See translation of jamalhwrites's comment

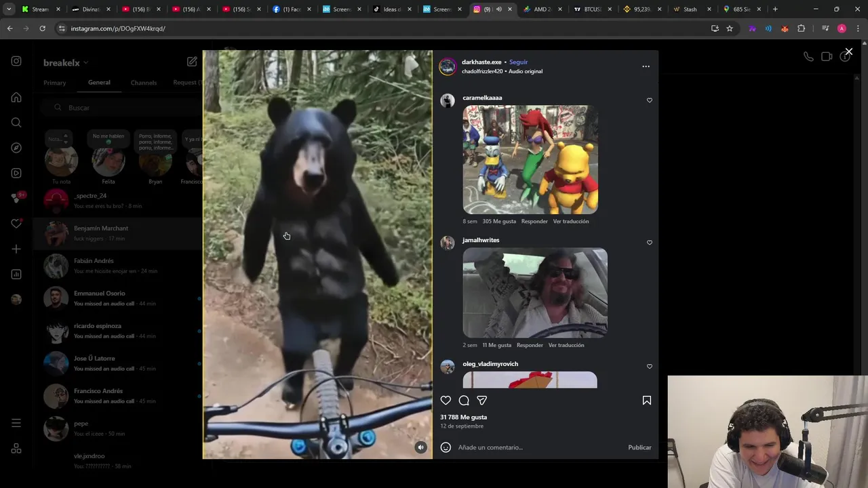tap(566, 346)
